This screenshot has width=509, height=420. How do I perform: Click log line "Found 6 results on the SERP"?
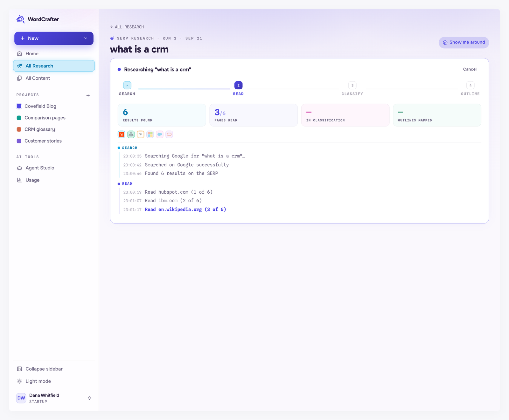181,173
